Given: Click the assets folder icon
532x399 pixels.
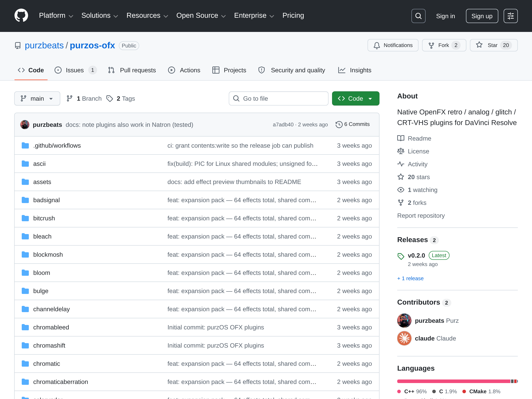Looking at the screenshot, I should click(x=25, y=182).
